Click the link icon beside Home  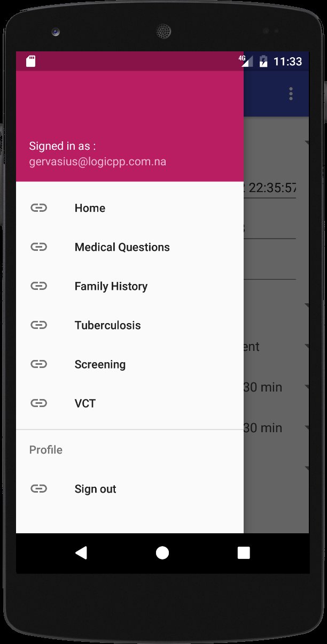click(38, 208)
